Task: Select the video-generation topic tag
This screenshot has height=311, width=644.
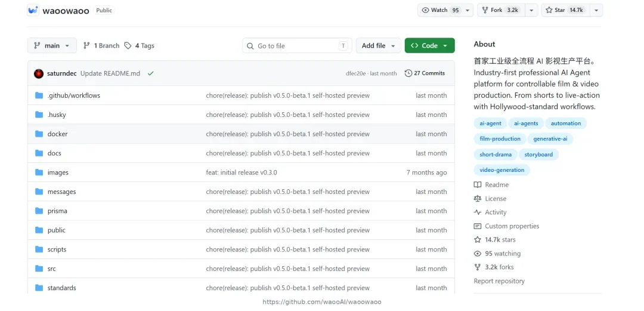Action: [502, 170]
